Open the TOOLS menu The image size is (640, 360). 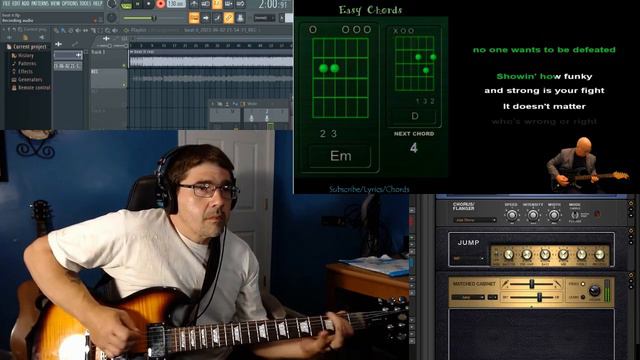[85, 4]
